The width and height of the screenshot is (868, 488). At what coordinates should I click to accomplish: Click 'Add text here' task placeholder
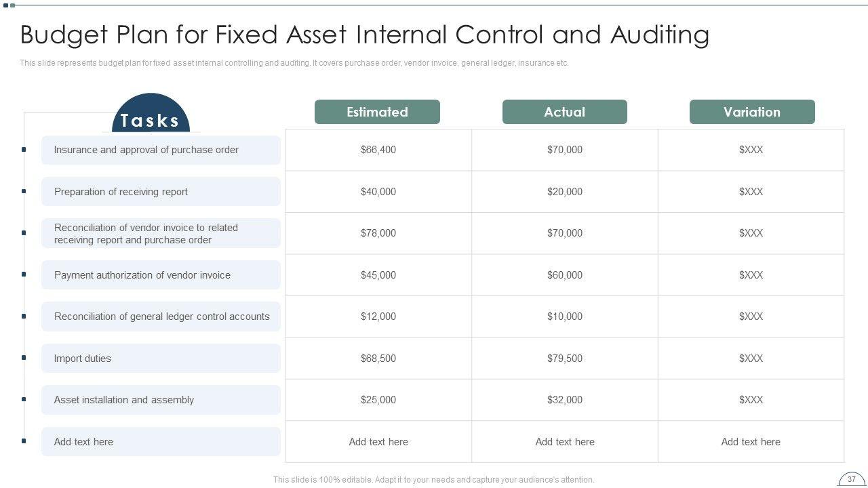161,442
